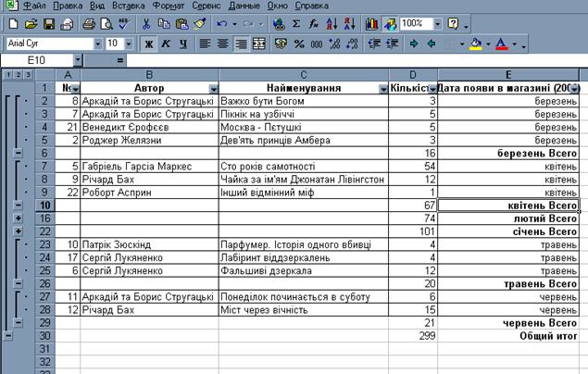Launch the Chart Wizard icon
The image size is (588, 374).
click(x=371, y=24)
